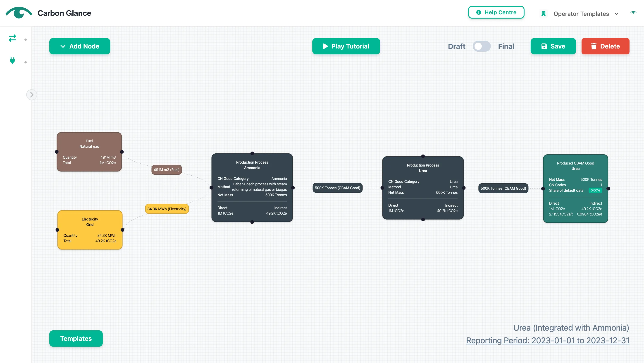This screenshot has height=363, width=644.
Task: Click the Urea (Integrated with Ammonia) title
Action: (571, 327)
